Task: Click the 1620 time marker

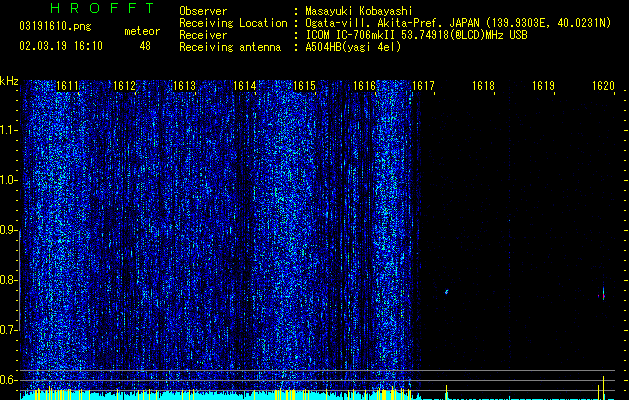Action: (603, 86)
